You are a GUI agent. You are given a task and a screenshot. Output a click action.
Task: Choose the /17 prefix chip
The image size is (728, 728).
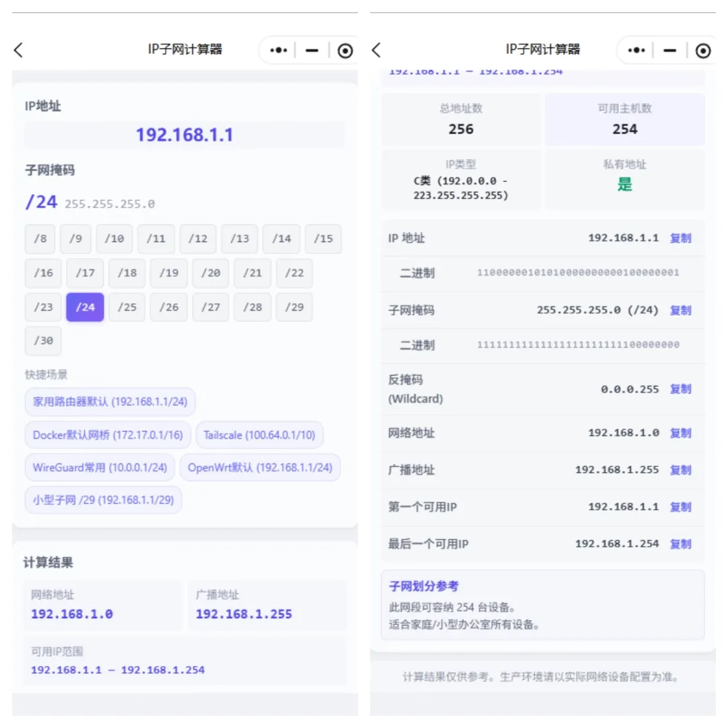tap(85, 273)
